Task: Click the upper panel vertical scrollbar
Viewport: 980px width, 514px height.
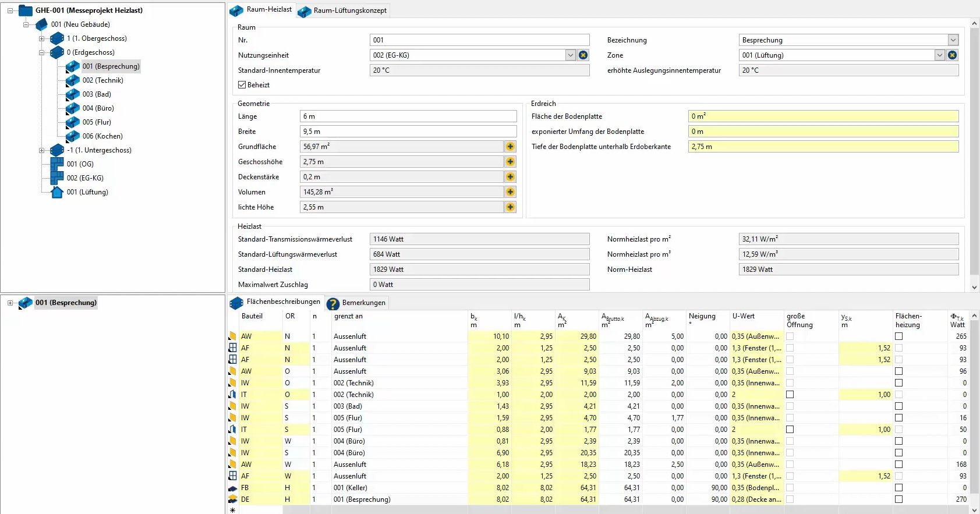Action: pyautogui.click(x=975, y=156)
